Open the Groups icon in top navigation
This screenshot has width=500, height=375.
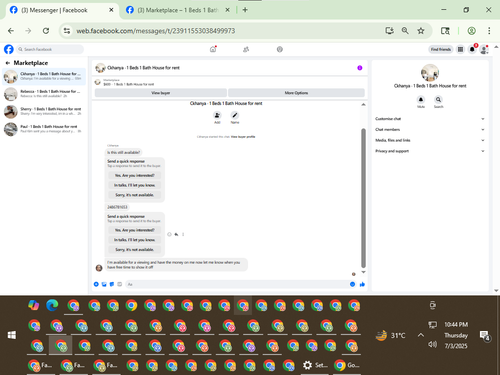280,49
